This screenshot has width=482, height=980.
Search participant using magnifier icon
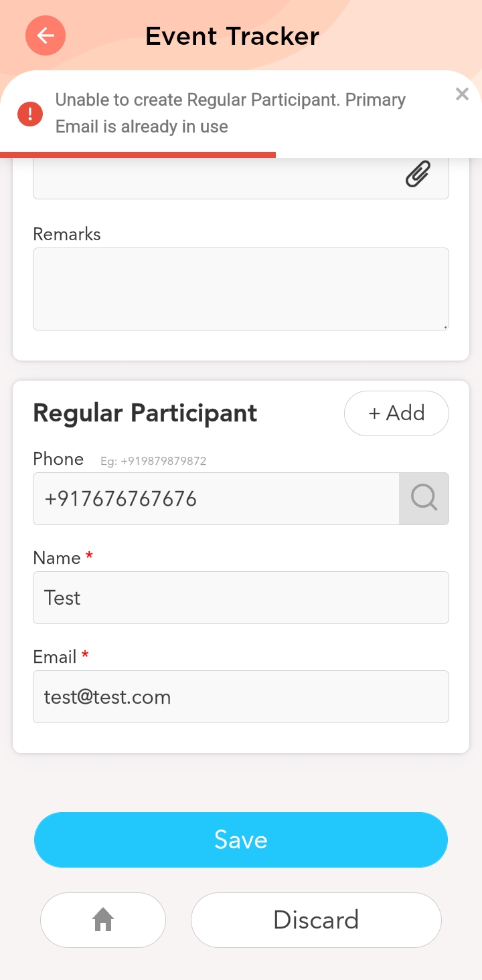pyautogui.click(x=424, y=498)
